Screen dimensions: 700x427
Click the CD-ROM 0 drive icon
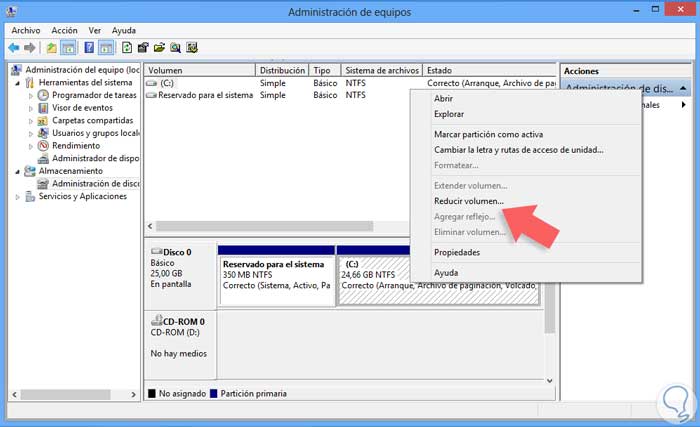tap(157, 320)
